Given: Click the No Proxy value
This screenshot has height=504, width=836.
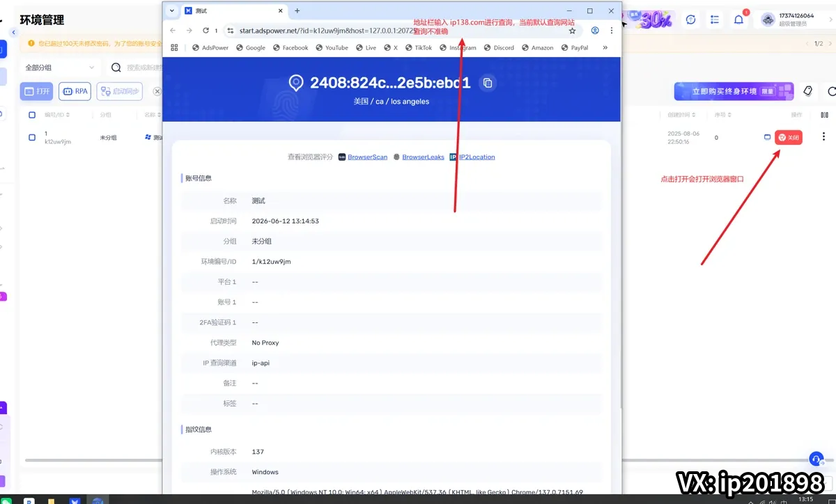Looking at the screenshot, I should point(265,342).
